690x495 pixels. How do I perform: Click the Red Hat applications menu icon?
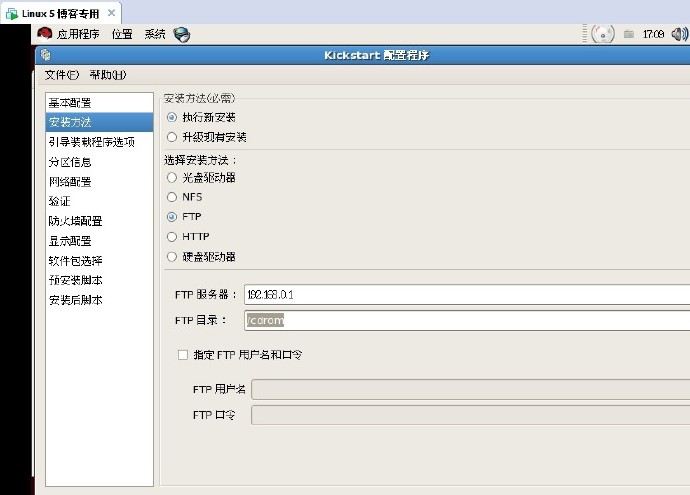(45, 34)
